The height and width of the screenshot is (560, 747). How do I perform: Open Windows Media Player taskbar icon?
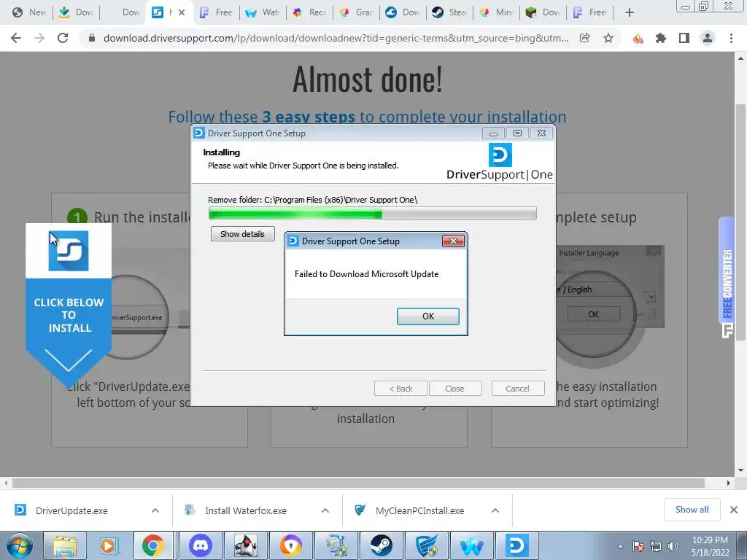[109, 545]
